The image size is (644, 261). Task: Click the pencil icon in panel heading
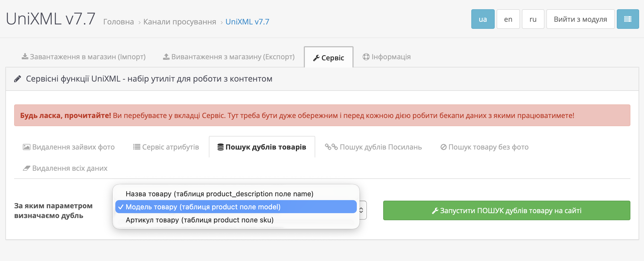[17, 79]
